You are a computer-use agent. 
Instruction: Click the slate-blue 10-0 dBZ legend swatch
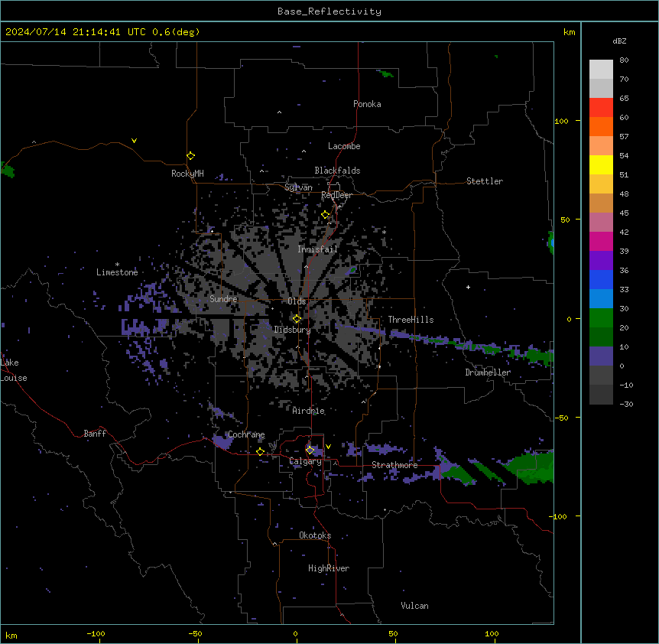pyautogui.click(x=601, y=356)
